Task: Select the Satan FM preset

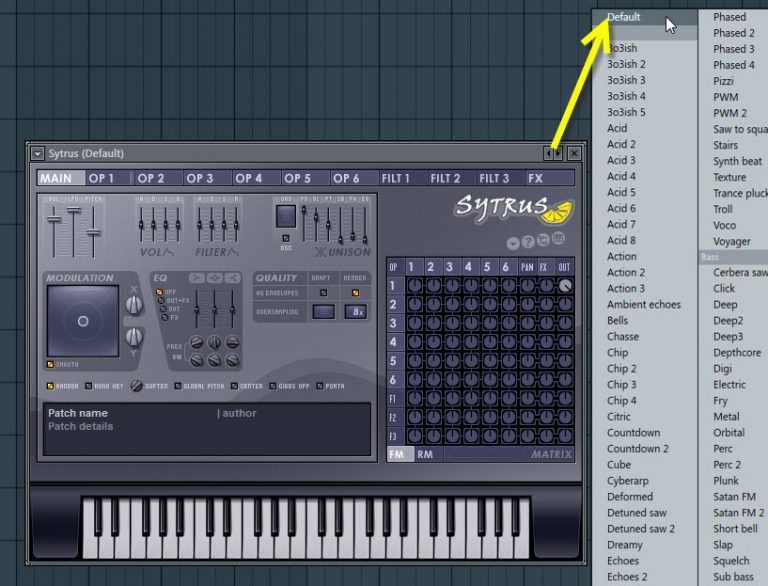Action: (734, 496)
